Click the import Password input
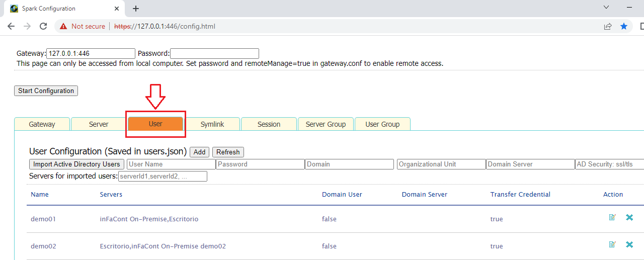 (x=261, y=164)
